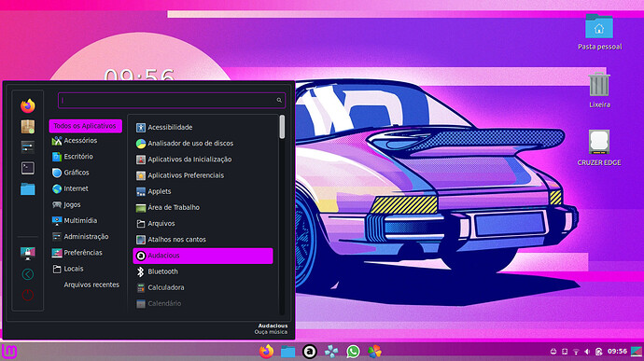Open CRUZER EDGE drive icon
This screenshot has width=644, height=361.
(x=599, y=147)
